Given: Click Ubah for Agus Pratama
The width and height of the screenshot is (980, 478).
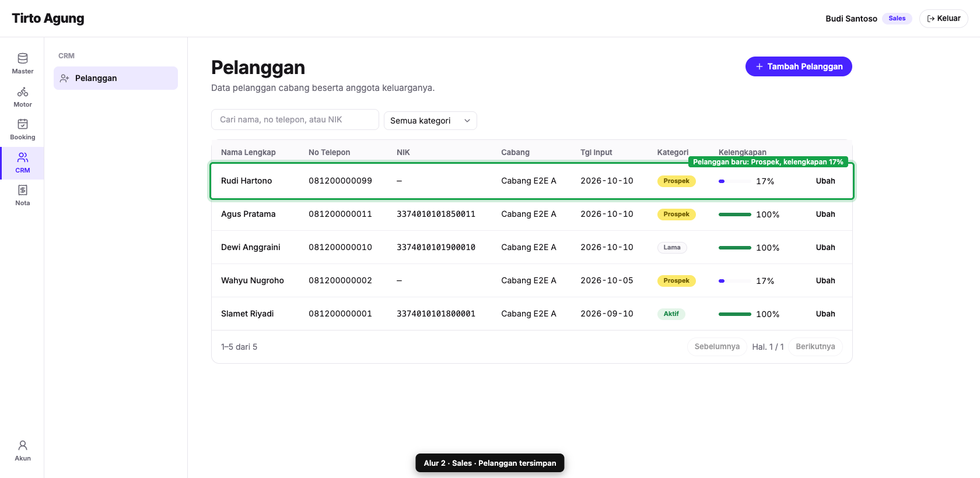Looking at the screenshot, I should [x=825, y=214].
